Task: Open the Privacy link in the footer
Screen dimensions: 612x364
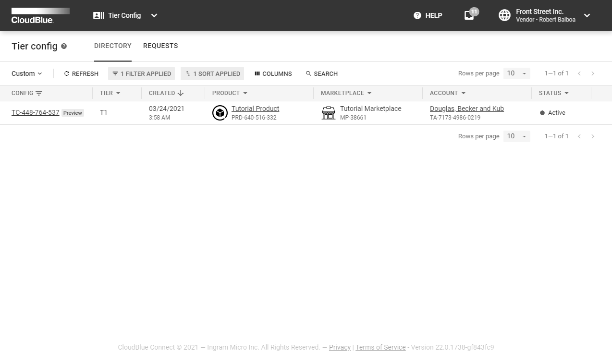Action: [x=340, y=347]
